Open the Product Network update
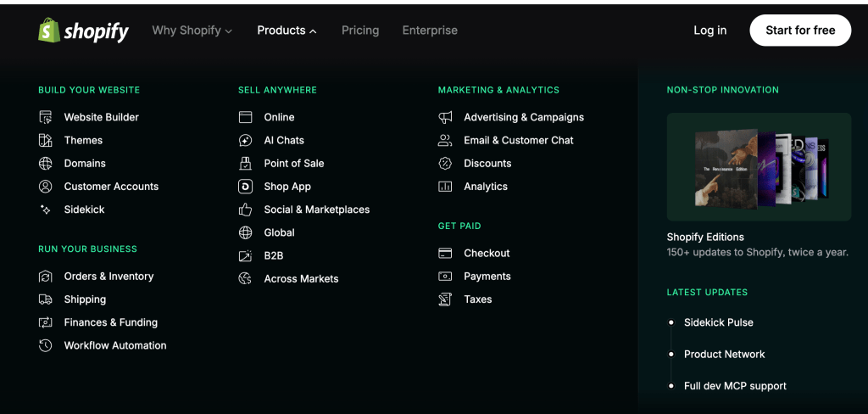868x414 pixels. pyautogui.click(x=725, y=354)
